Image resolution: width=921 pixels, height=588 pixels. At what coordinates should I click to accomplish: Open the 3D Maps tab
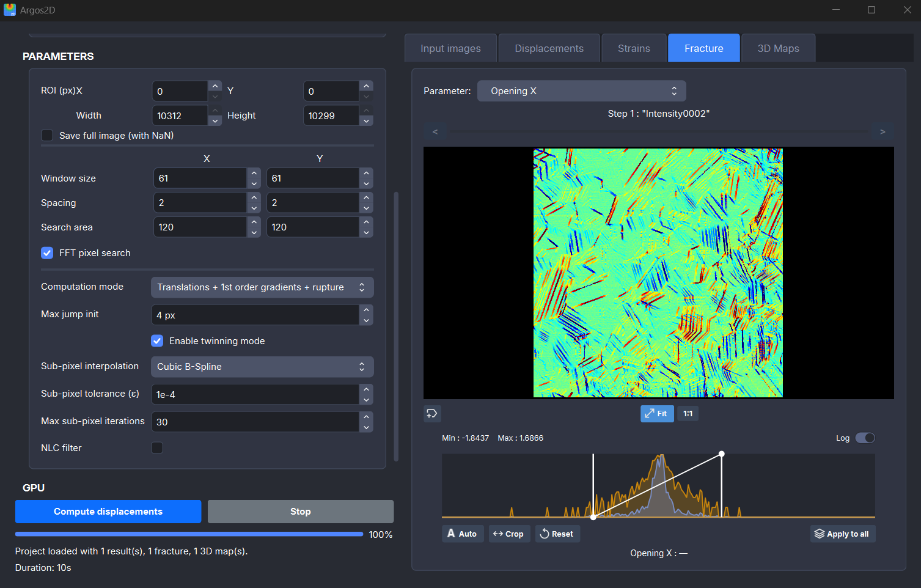click(x=777, y=48)
